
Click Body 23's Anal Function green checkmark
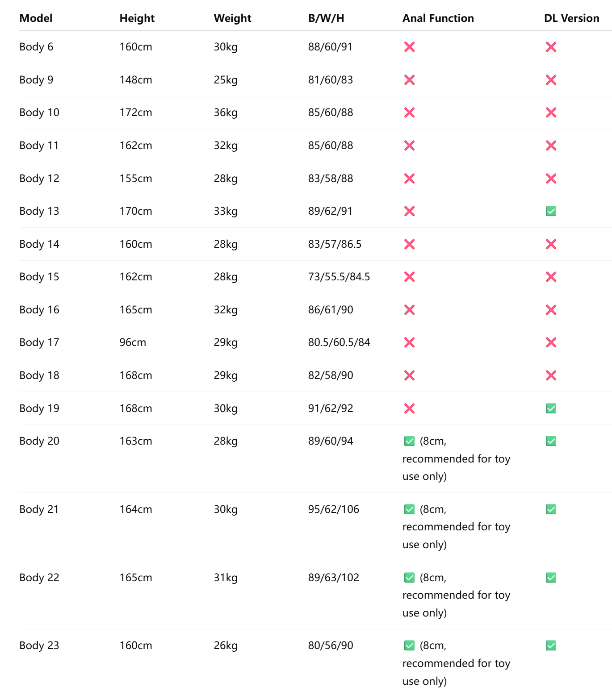(x=409, y=646)
